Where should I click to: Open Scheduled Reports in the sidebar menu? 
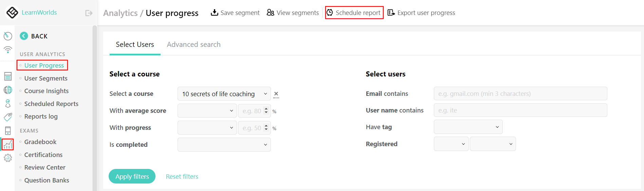pos(51,104)
